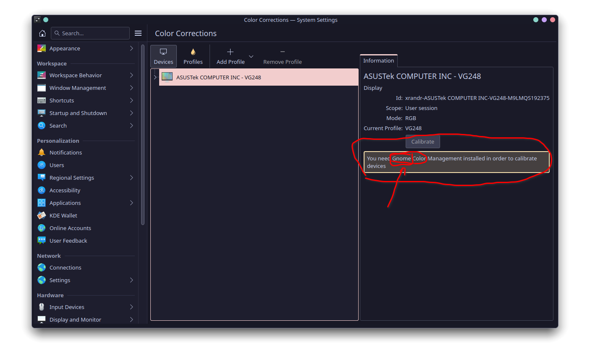The height and width of the screenshot is (364, 590).
Task: Click the Input Devices mouse icon
Action: (42, 307)
